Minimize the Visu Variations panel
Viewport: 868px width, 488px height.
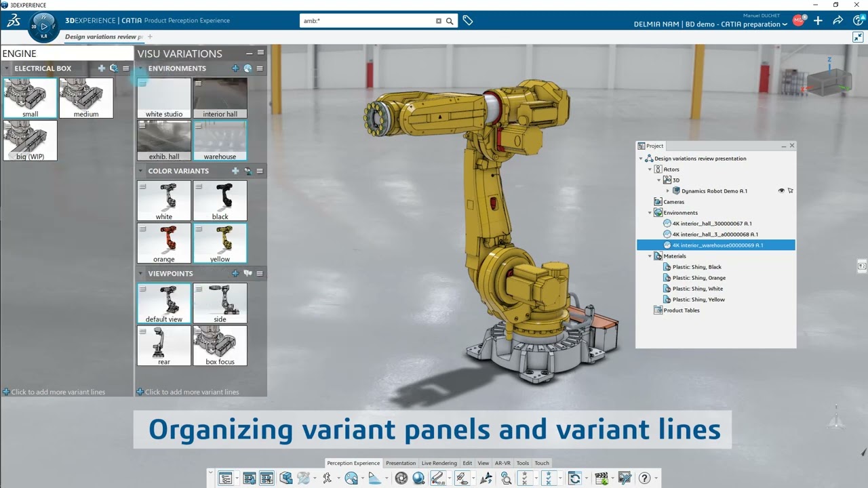249,52
